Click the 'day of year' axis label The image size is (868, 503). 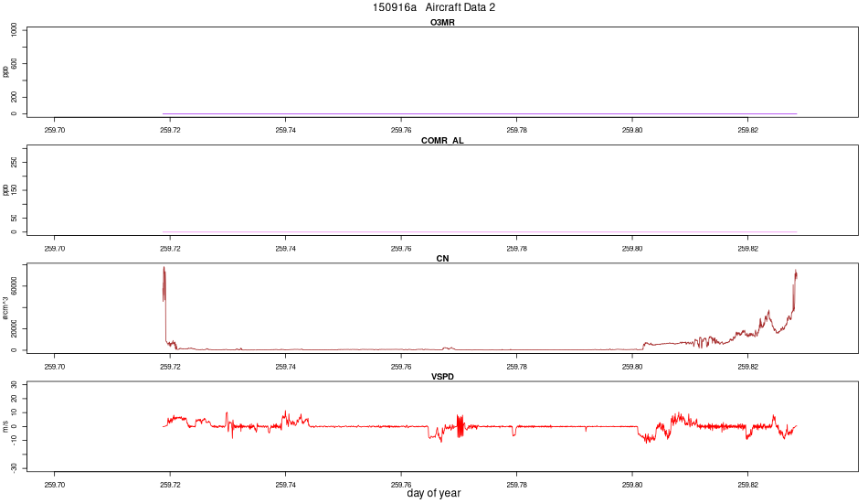433,493
